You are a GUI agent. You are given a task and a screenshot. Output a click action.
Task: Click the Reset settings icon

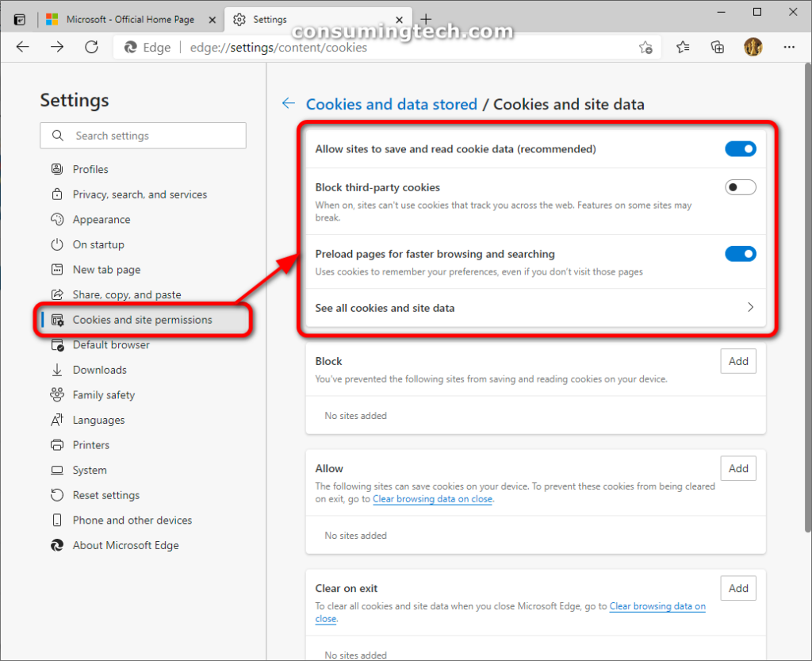(x=57, y=494)
